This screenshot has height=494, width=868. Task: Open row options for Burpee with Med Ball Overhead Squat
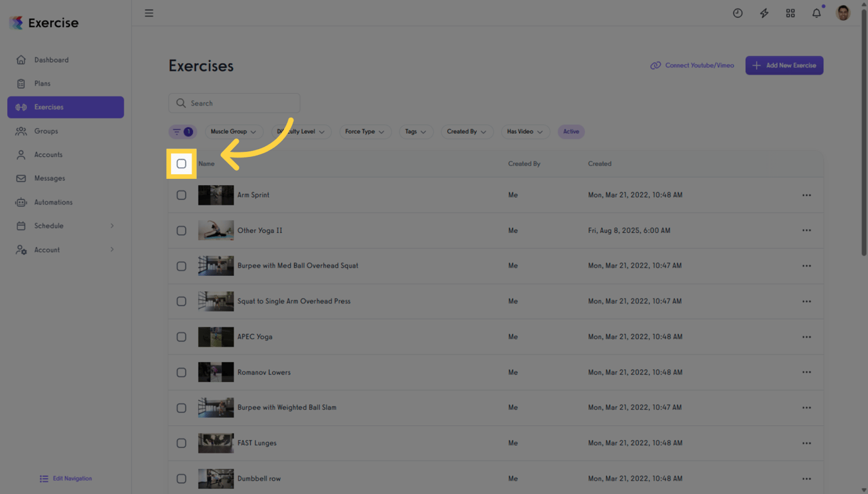pos(806,266)
